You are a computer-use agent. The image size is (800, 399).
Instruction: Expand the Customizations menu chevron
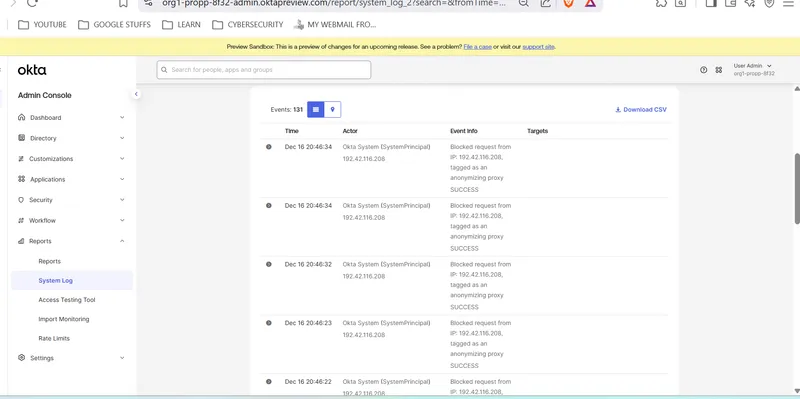coord(122,159)
